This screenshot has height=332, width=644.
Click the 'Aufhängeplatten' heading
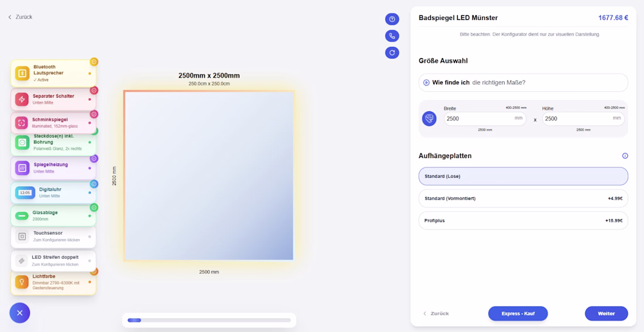click(x=445, y=156)
